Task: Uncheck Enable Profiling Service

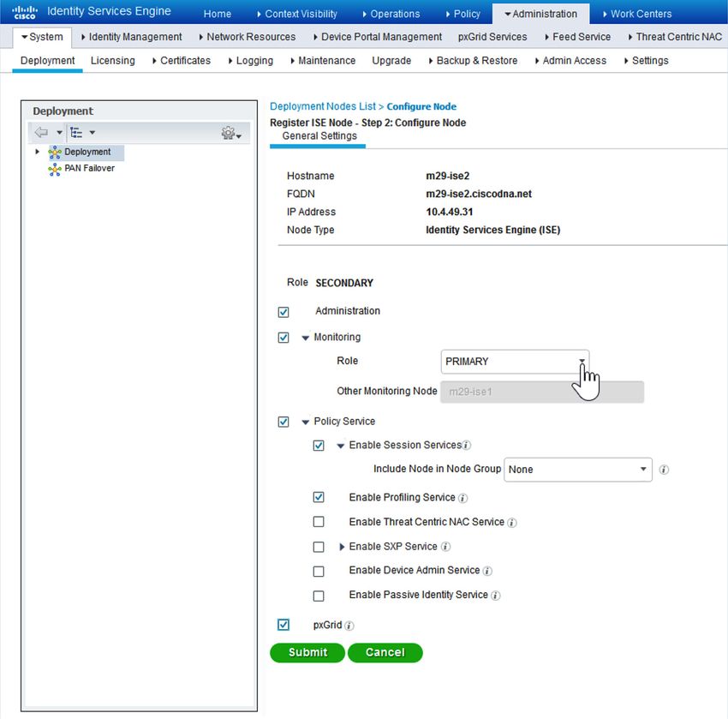Action: point(319,497)
